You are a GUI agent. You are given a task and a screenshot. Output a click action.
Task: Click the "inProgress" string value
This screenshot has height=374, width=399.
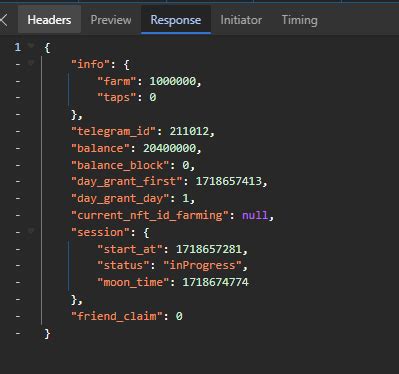pos(202,265)
